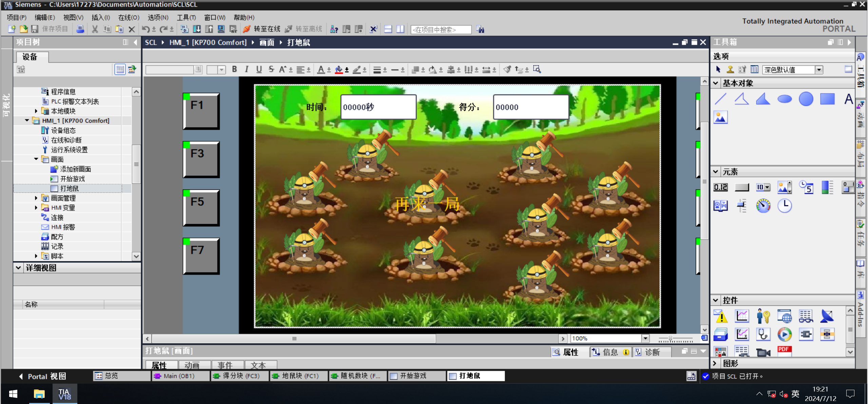This screenshot has width=868, height=404.
Task: Click the Save project icon
Action: pyautogui.click(x=35, y=29)
